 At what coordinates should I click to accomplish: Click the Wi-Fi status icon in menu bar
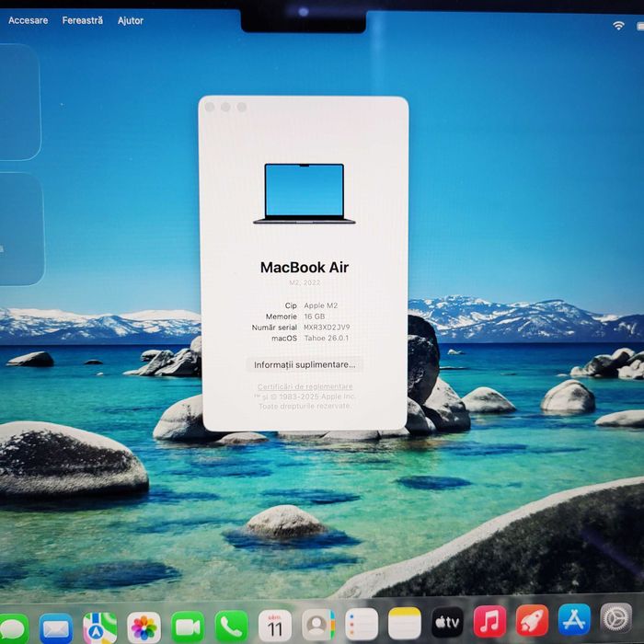618,26
